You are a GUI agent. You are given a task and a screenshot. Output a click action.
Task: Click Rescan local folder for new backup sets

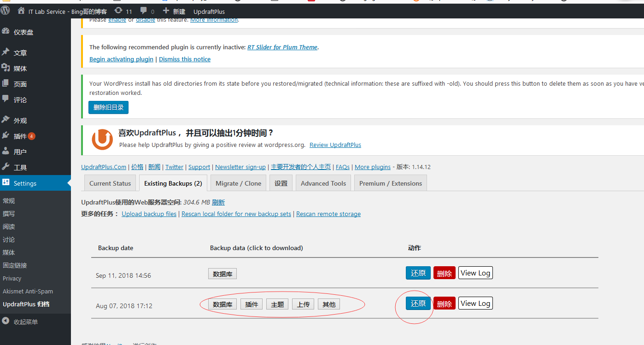236,214
